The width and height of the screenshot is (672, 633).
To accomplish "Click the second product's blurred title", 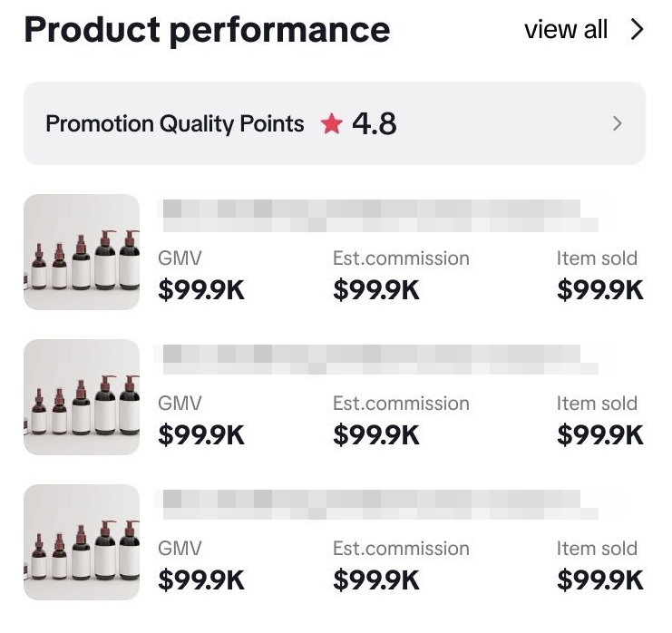I will click(376, 357).
